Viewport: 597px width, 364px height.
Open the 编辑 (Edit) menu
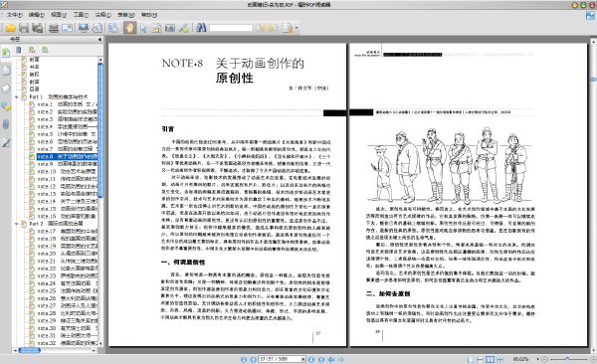coord(36,15)
